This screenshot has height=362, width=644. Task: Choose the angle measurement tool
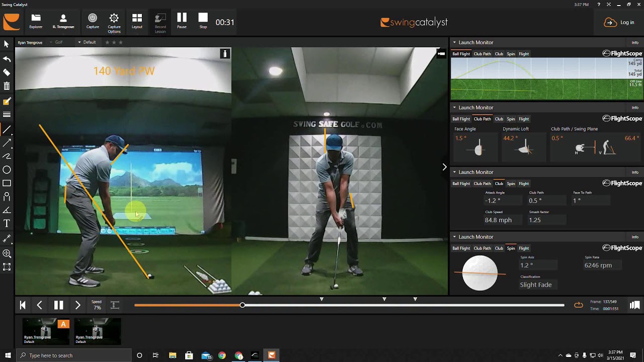coord(7,210)
